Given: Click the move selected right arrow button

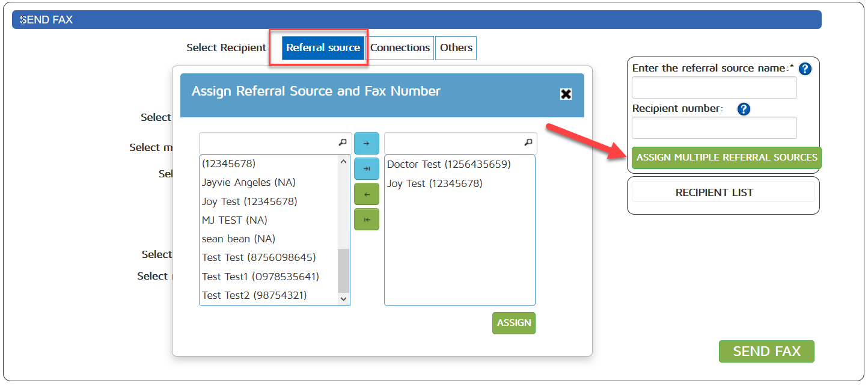Looking at the screenshot, I should point(366,144).
